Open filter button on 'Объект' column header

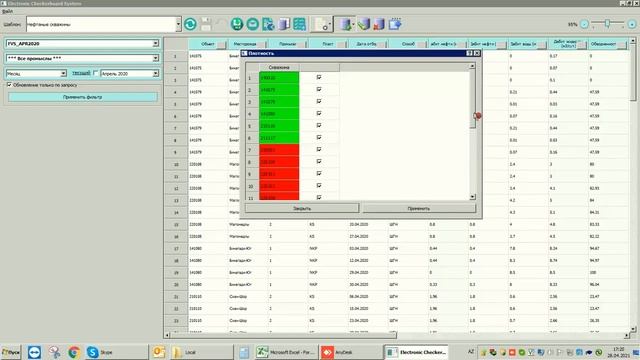pos(221,44)
